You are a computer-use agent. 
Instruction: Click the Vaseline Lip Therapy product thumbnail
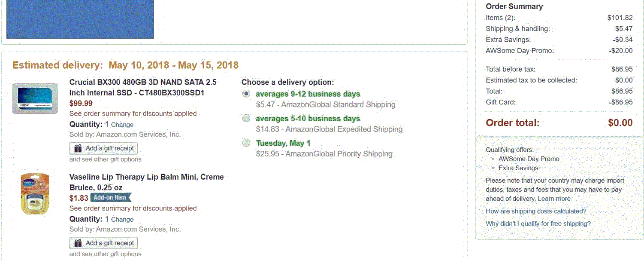(35, 194)
